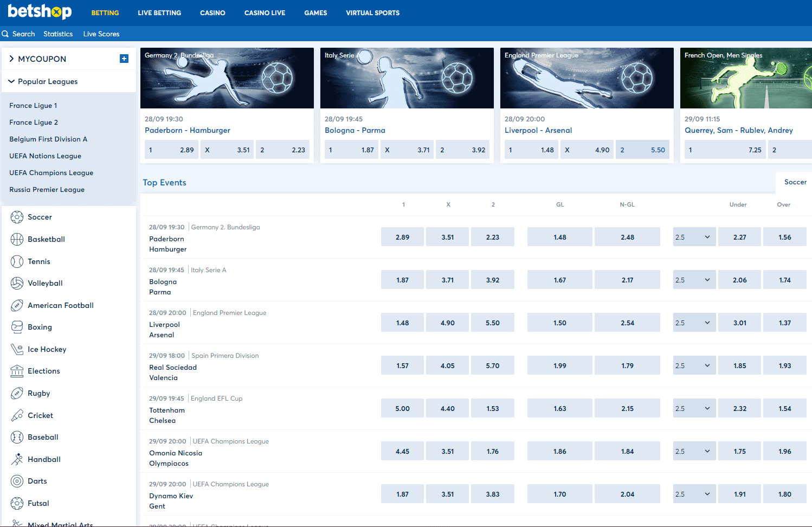The width and height of the screenshot is (812, 527).
Task: Select Hamburger win odds 2.23 in table
Action: pyautogui.click(x=493, y=237)
